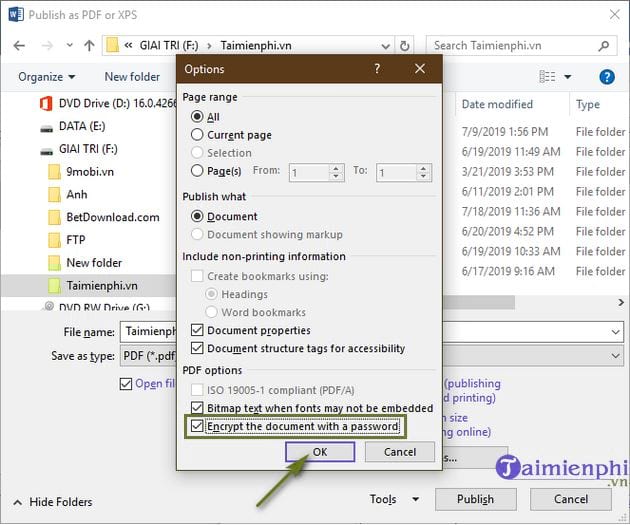Expand the Save as type dropdown
This screenshot has height=525, width=630.
[615, 356]
